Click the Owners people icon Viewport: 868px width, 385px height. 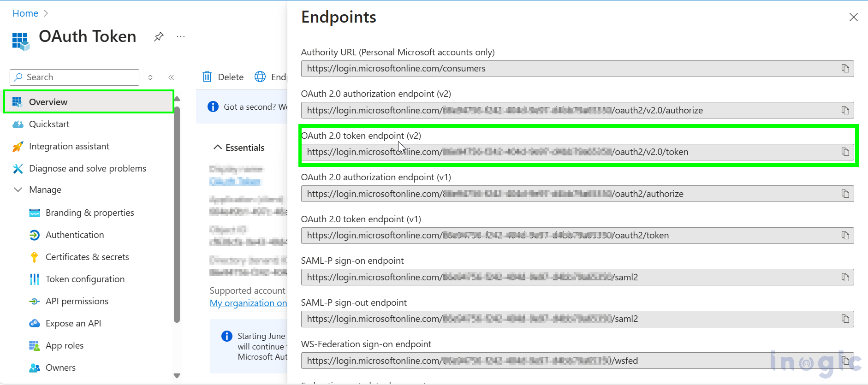tap(35, 368)
